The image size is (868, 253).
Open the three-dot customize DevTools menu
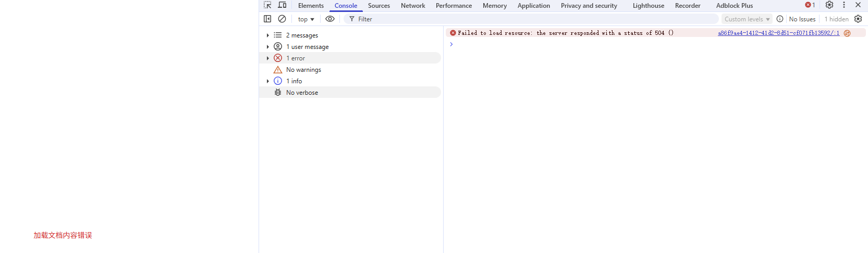844,5
